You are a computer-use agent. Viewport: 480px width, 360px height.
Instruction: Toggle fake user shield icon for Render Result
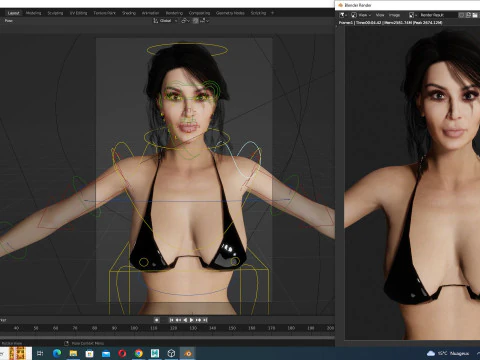[461, 15]
